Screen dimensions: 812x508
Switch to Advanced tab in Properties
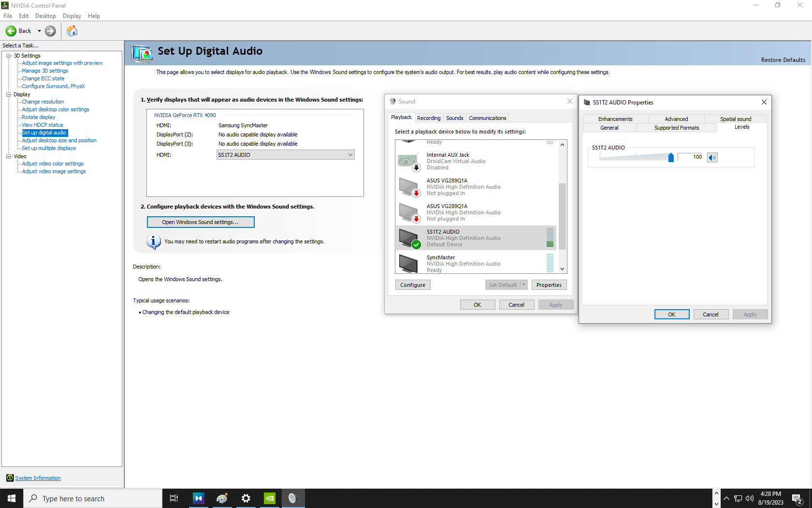(x=676, y=119)
